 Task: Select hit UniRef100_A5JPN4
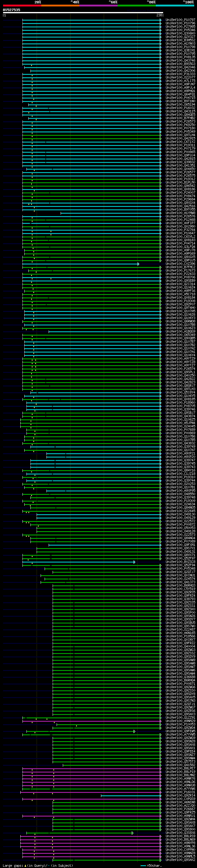180,423
